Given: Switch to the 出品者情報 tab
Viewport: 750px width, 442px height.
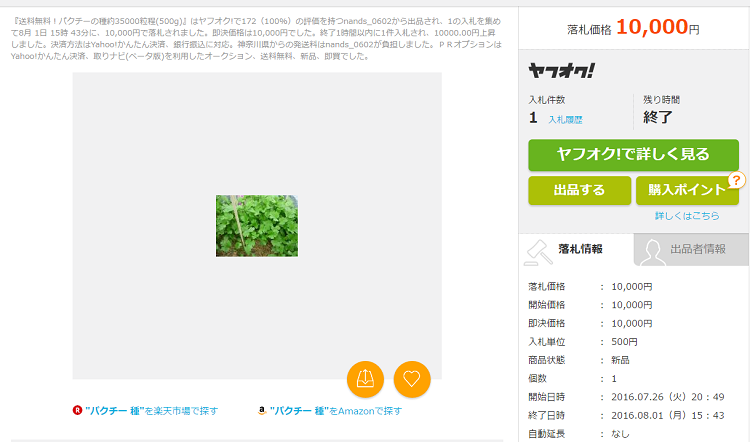Looking at the screenshot, I should [691, 249].
